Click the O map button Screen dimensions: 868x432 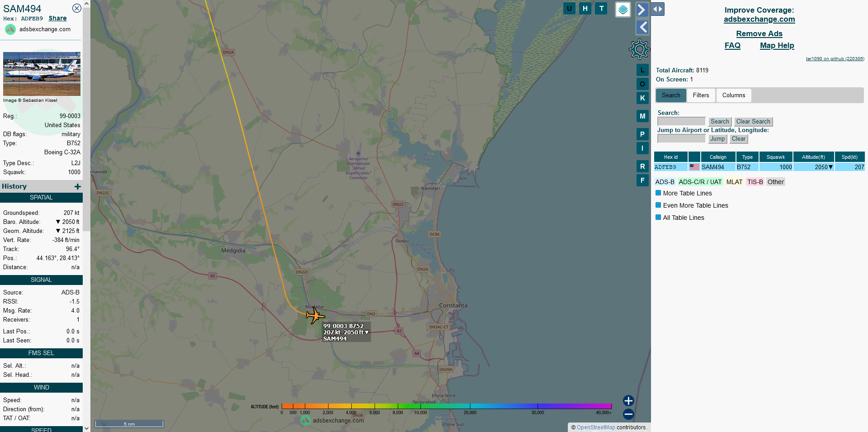642,84
